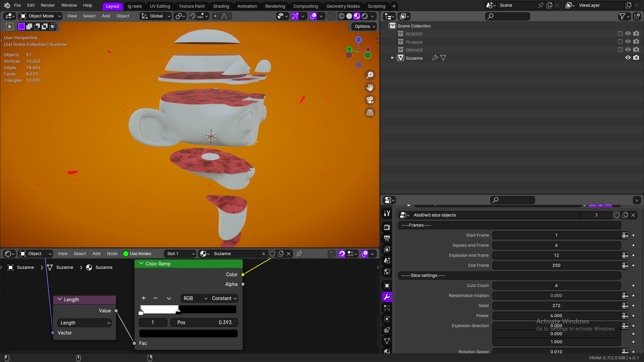Open the Object Mode dropdown

(x=40, y=16)
